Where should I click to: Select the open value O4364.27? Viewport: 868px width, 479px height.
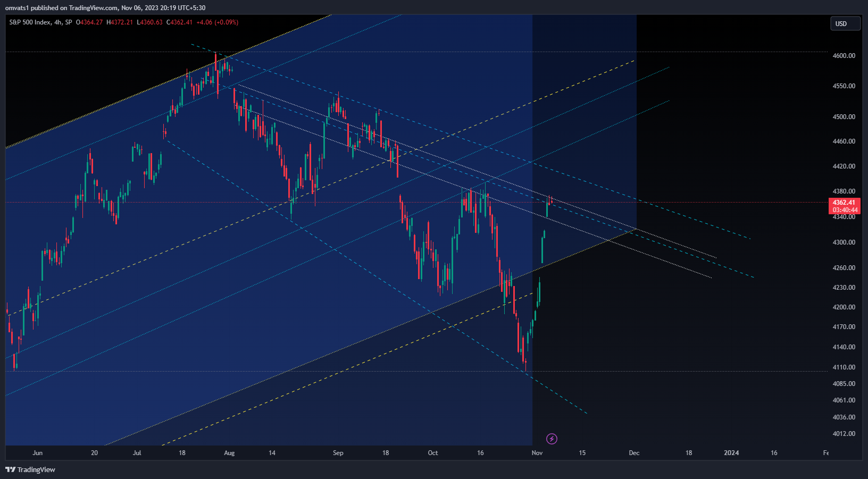[89, 22]
